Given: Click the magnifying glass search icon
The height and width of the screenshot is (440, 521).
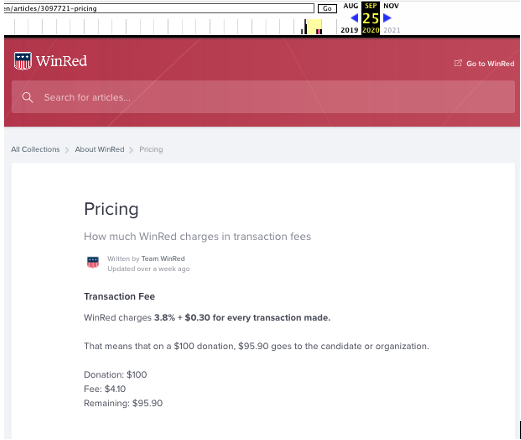Looking at the screenshot, I should coord(27,97).
